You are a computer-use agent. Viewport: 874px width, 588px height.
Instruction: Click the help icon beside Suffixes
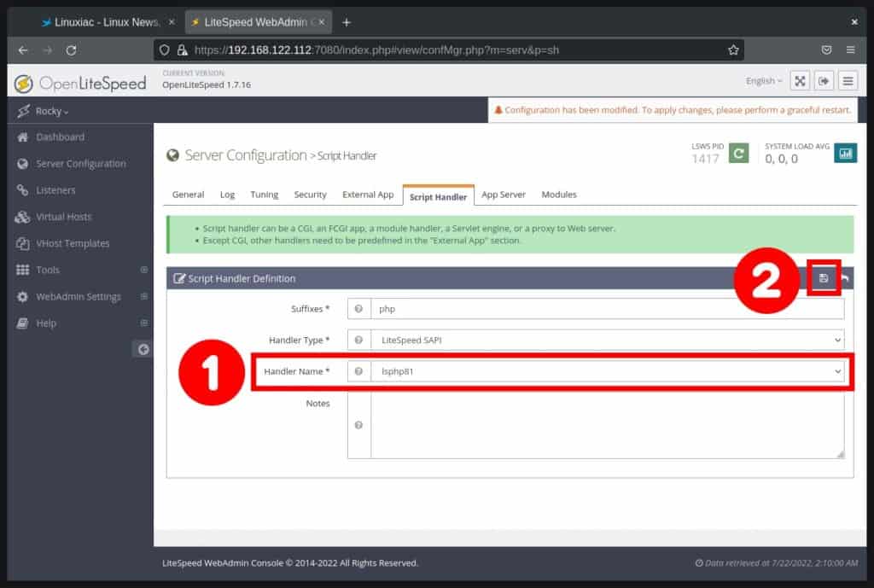pos(359,309)
